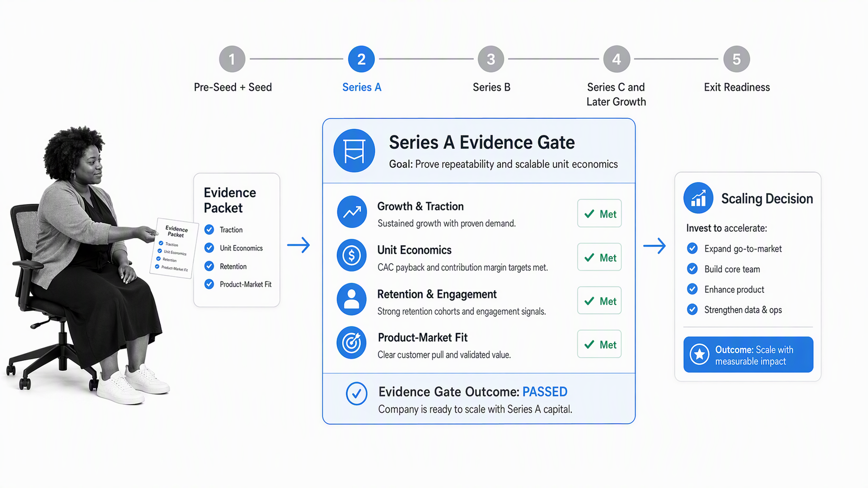Open the Series A stage label
The width and height of the screenshot is (868, 488).
362,87
